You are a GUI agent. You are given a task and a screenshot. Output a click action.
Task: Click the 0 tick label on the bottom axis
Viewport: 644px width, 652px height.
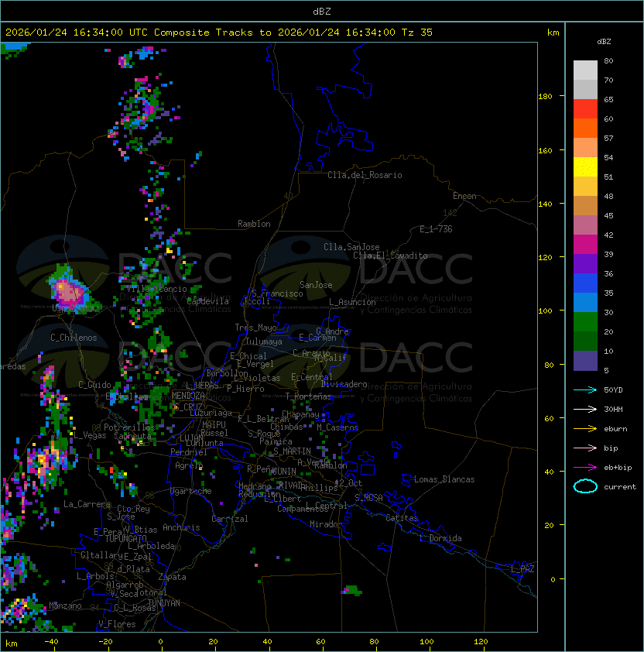pos(160,642)
